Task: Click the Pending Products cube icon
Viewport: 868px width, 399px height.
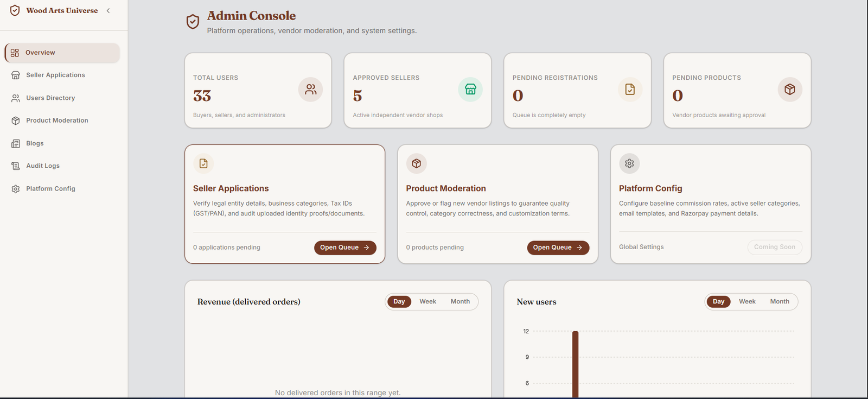Action: [790, 90]
